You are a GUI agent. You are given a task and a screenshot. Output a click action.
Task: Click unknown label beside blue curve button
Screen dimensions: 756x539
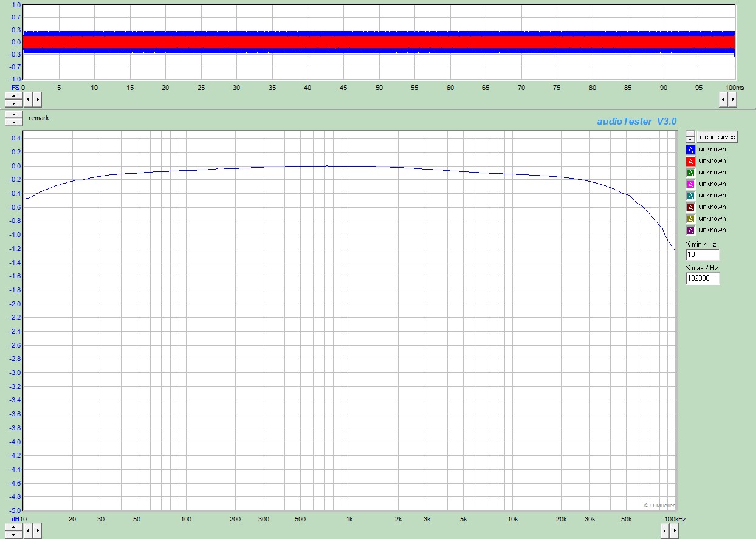(x=712, y=149)
